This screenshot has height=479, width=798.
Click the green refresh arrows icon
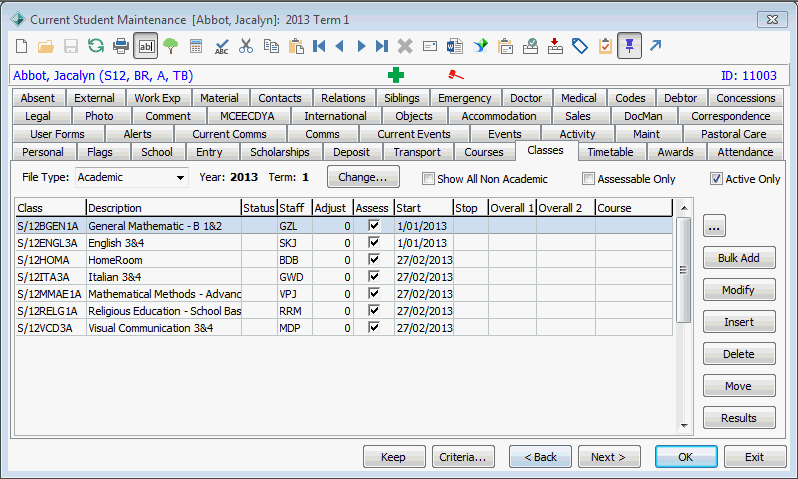(96, 46)
